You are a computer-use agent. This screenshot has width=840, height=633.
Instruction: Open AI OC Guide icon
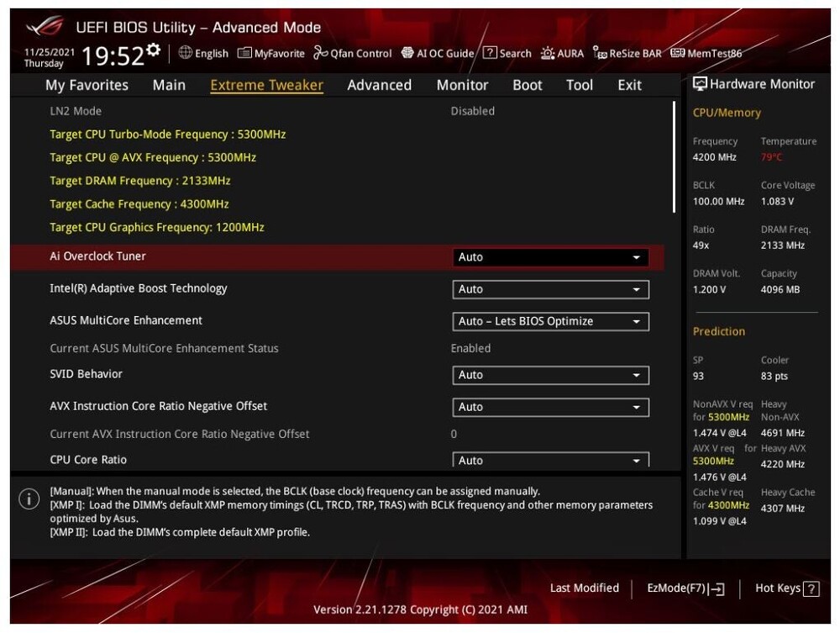[407, 52]
